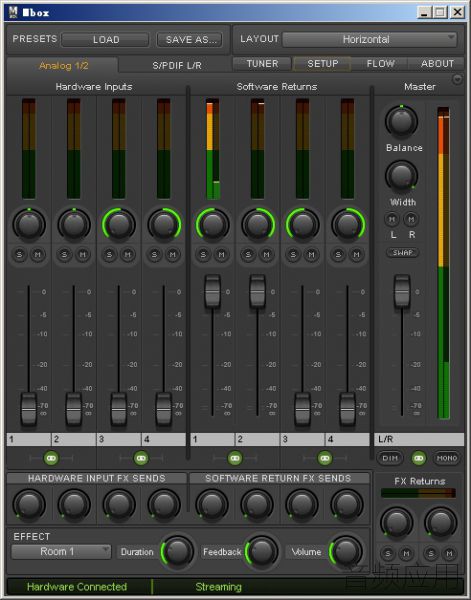Solo software return channel 3
The width and height of the screenshot is (471, 600).
(x=293, y=254)
